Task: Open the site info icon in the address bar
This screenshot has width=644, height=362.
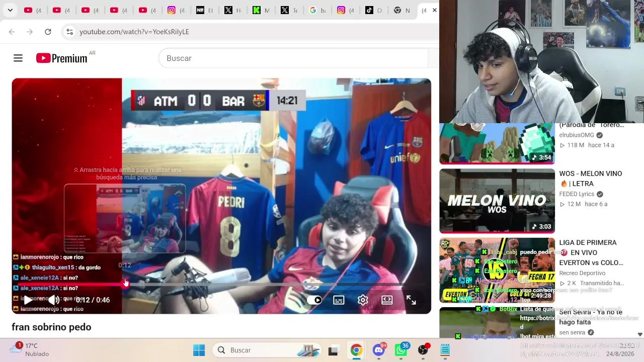Action: (69, 32)
